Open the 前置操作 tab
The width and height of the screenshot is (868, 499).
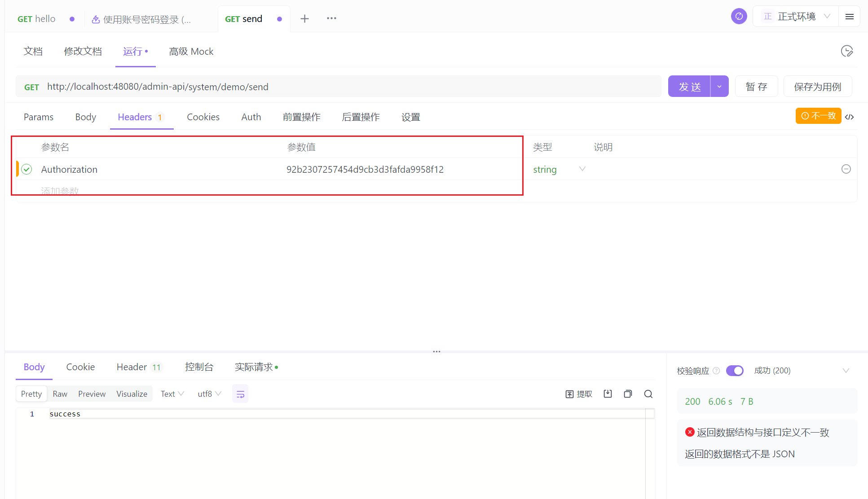point(301,117)
